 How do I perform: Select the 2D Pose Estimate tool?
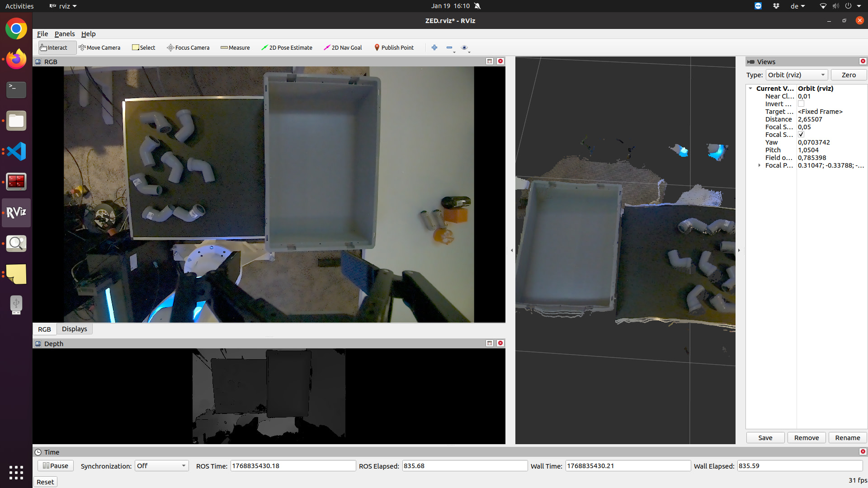287,47
